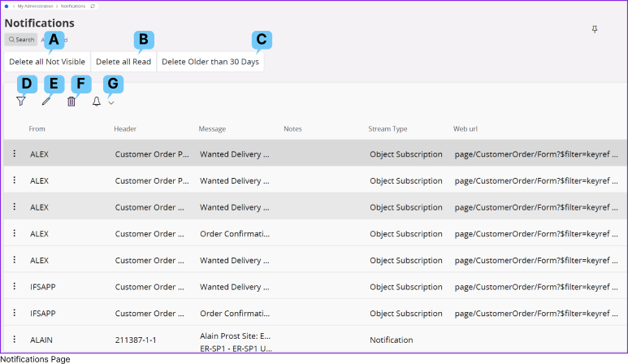The height and width of the screenshot is (364, 628).
Task: Click the bell notification icon
Action: (97, 102)
